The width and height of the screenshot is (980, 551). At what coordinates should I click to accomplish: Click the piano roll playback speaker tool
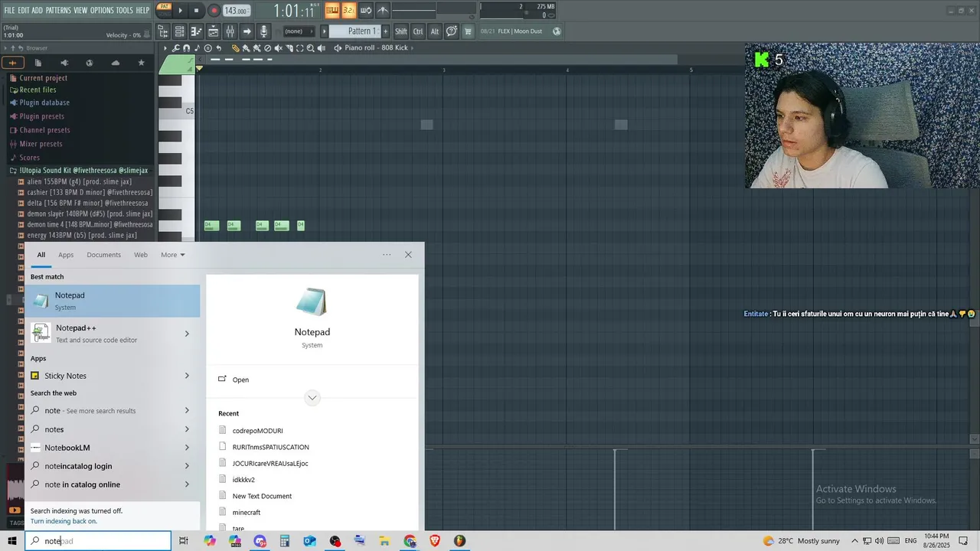coord(321,48)
